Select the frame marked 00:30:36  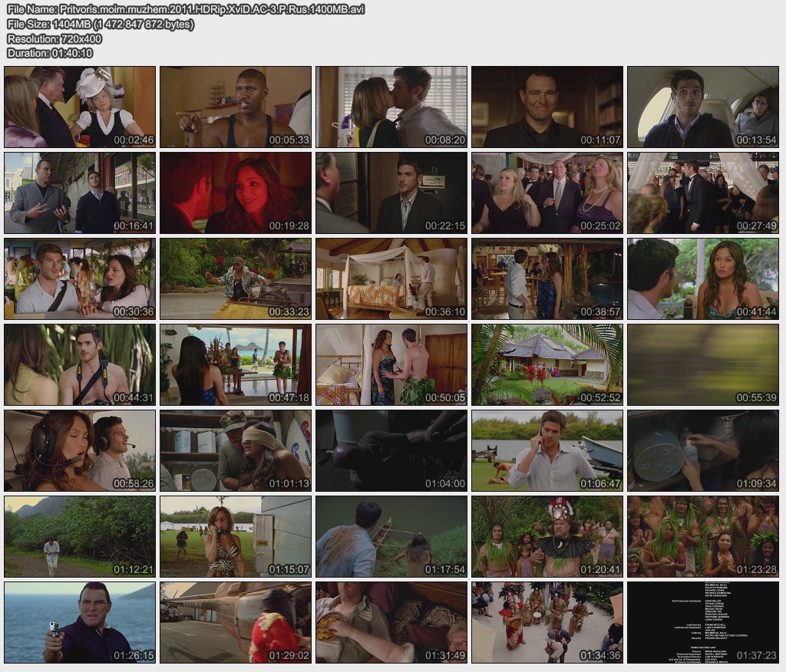point(80,279)
